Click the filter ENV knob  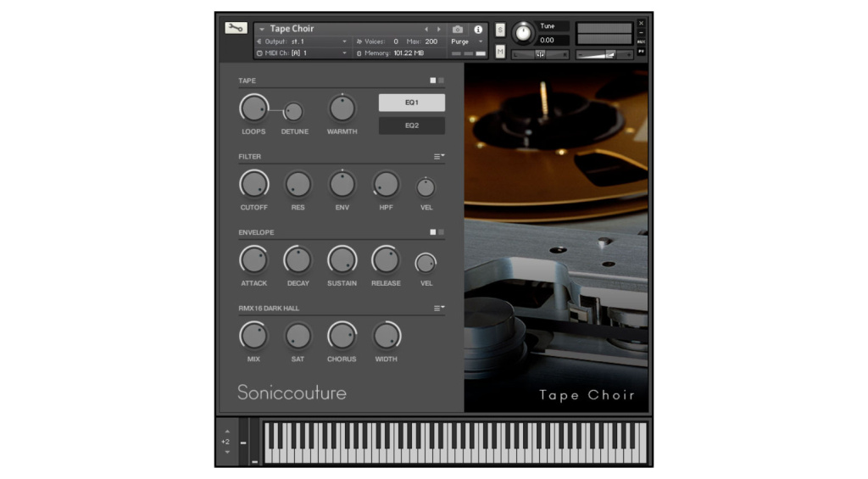[x=342, y=184]
